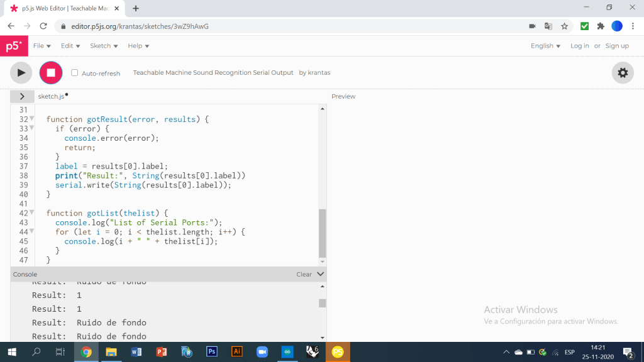The image size is (644, 362).
Task: Open the editor settings gear
Action: (x=622, y=73)
